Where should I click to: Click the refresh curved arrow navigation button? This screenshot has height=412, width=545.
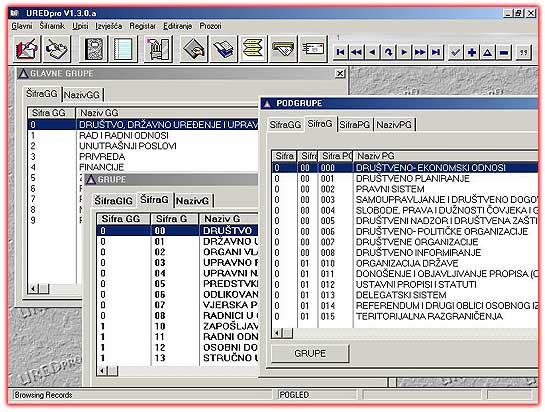(x=388, y=52)
